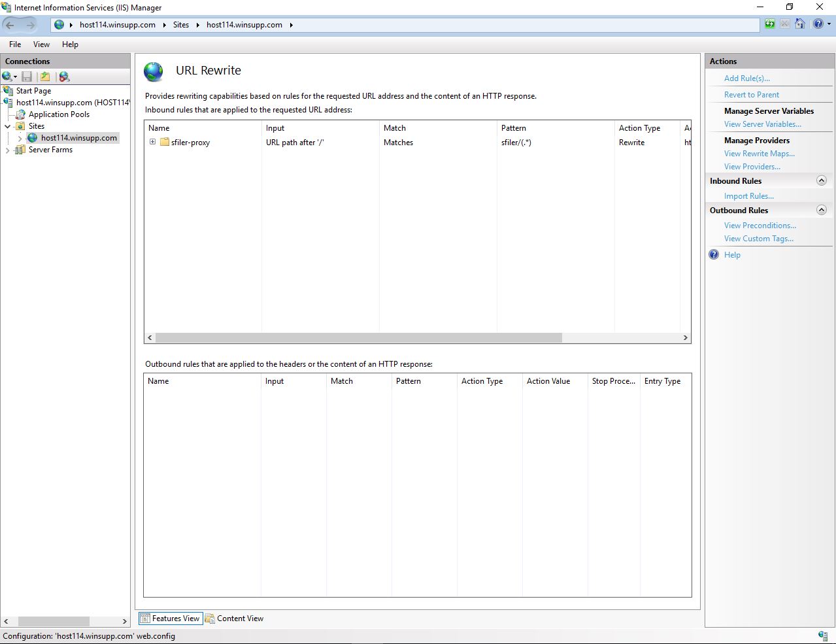The image size is (836, 644).
Task: Open the blue Help icon in top toolbar
Action: [x=818, y=24]
